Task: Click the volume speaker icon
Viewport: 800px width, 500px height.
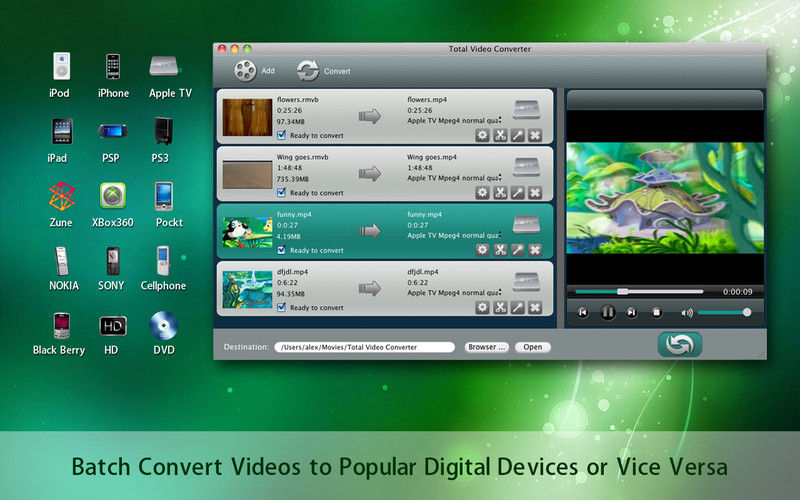Action: pyautogui.click(x=687, y=313)
